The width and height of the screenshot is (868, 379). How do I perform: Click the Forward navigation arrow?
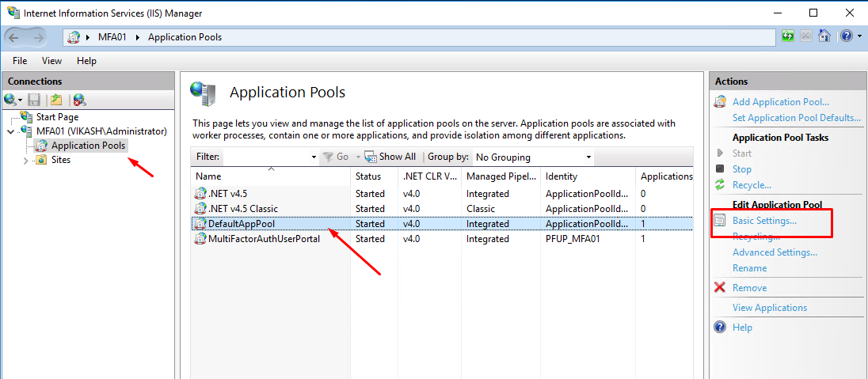coord(38,37)
